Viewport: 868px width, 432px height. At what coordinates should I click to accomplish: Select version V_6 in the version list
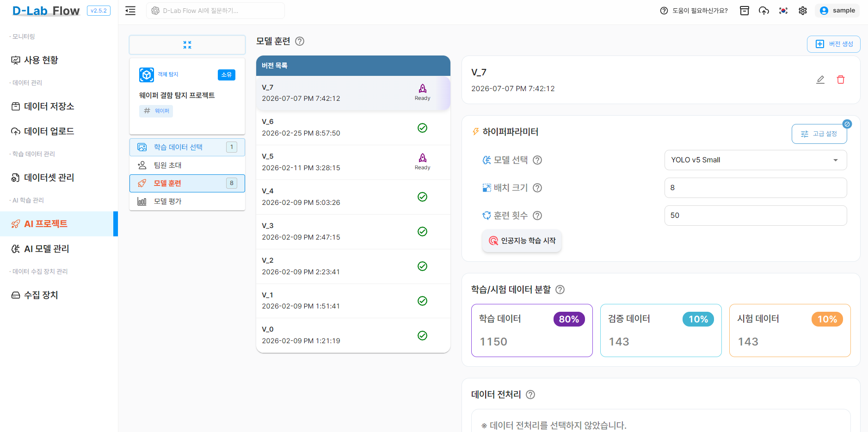pos(353,128)
